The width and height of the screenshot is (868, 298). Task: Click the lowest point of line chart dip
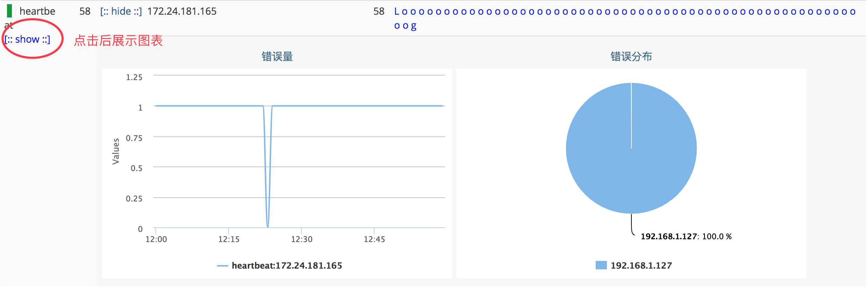268,227
